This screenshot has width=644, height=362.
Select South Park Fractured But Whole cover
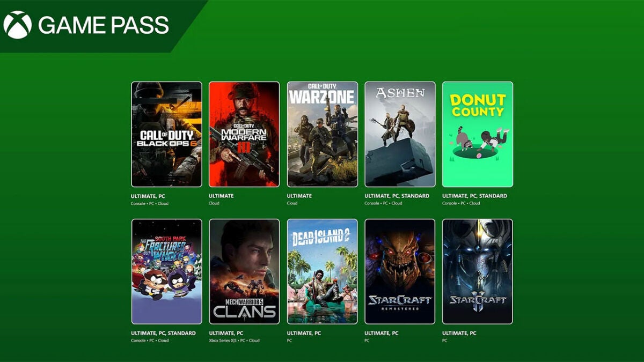166,271
